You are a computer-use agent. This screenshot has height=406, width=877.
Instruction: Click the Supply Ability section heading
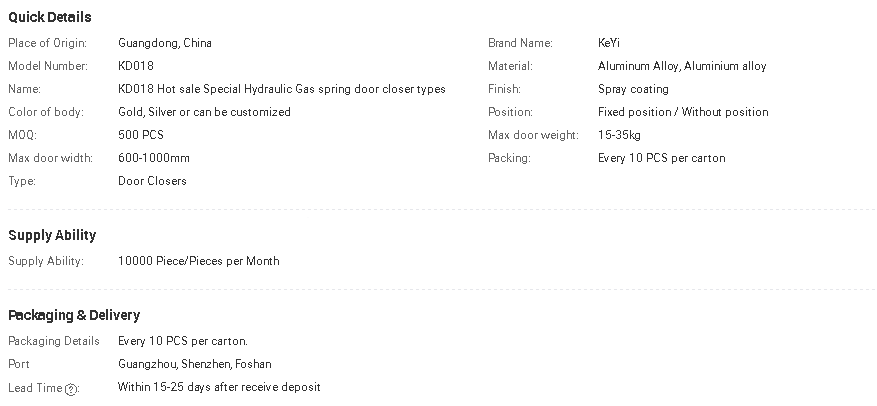tap(52, 235)
